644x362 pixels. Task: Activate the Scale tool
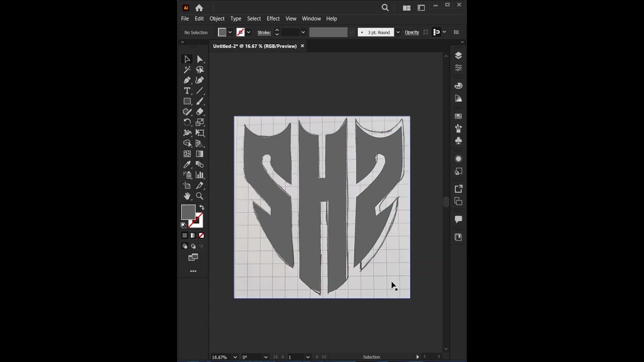point(200,122)
